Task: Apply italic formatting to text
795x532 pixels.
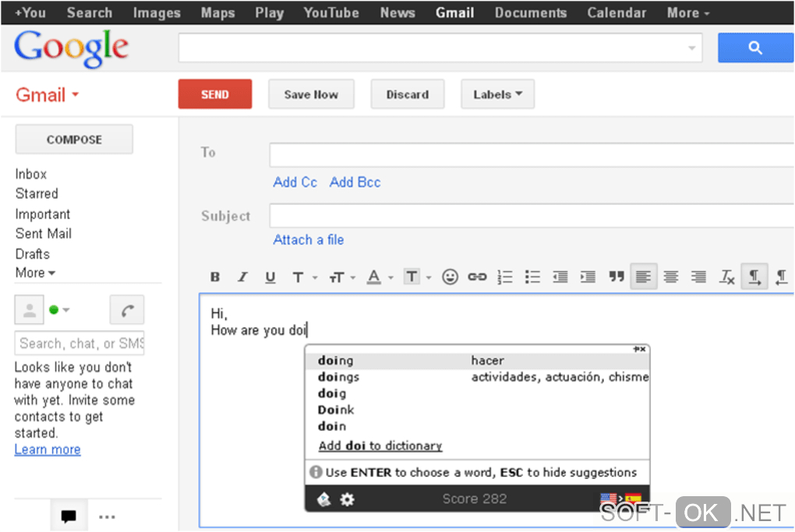Action: pos(243,277)
